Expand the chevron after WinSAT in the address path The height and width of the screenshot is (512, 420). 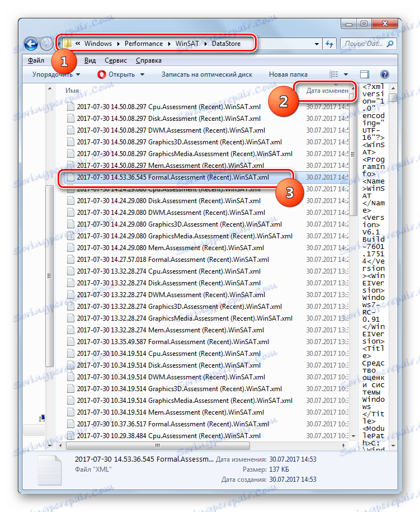click(205, 44)
